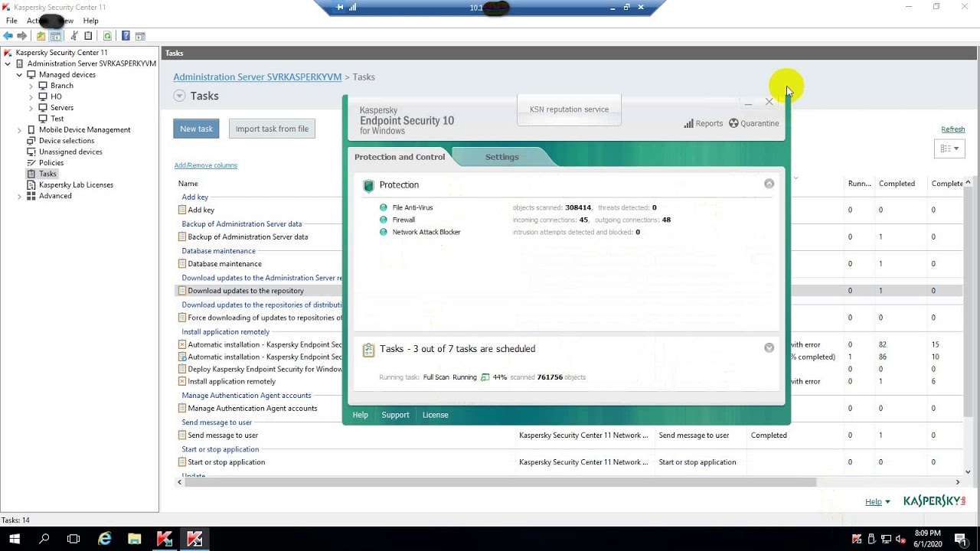The width and height of the screenshot is (980, 551).
Task: Open taskbar search
Action: (x=44, y=539)
